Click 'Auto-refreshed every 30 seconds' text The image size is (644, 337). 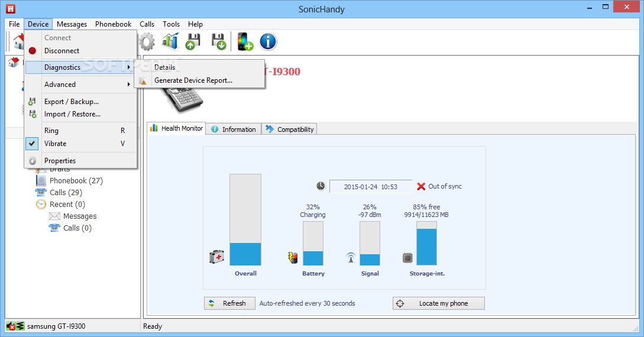307,303
